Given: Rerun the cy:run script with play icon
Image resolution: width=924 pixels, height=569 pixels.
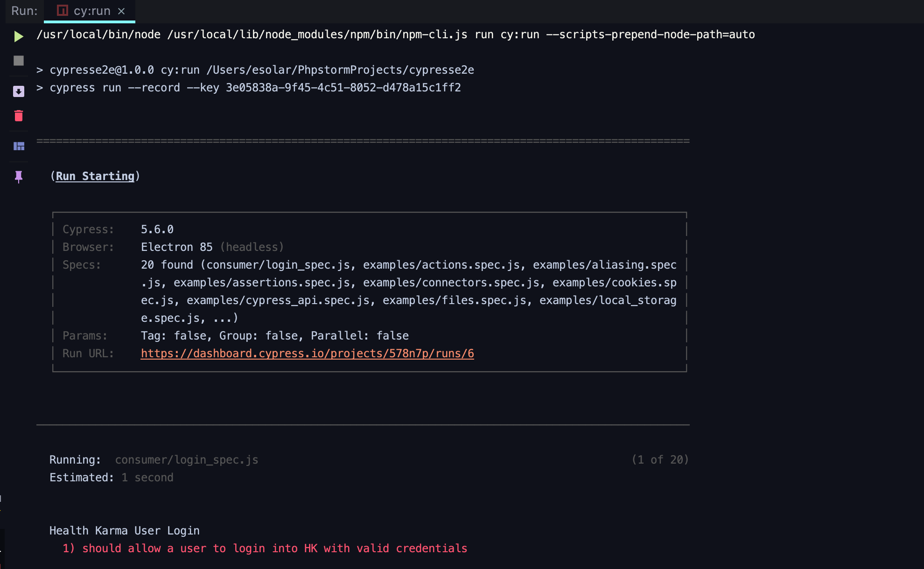Looking at the screenshot, I should point(19,36).
